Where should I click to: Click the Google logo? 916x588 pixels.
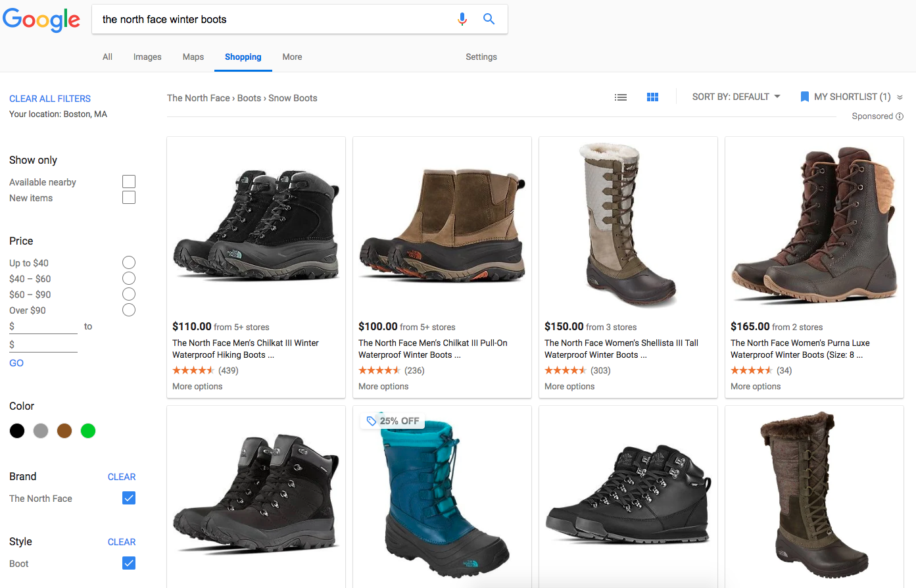tap(41, 19)
